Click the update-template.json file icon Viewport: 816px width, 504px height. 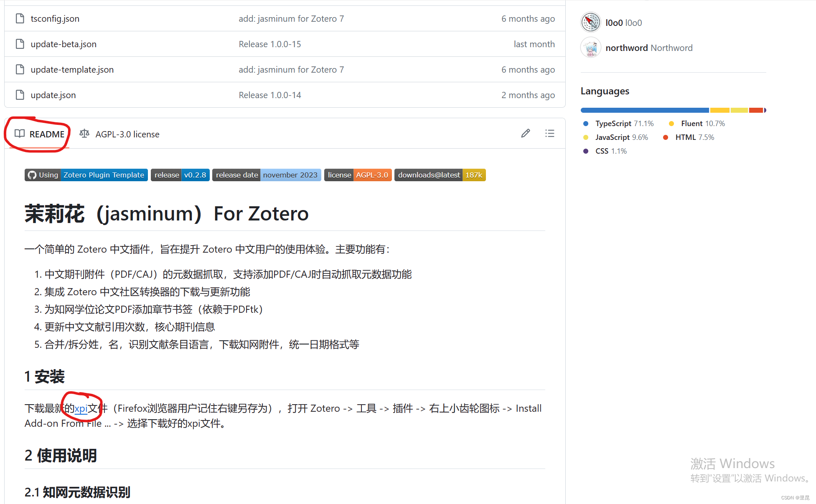coord(20,69)
